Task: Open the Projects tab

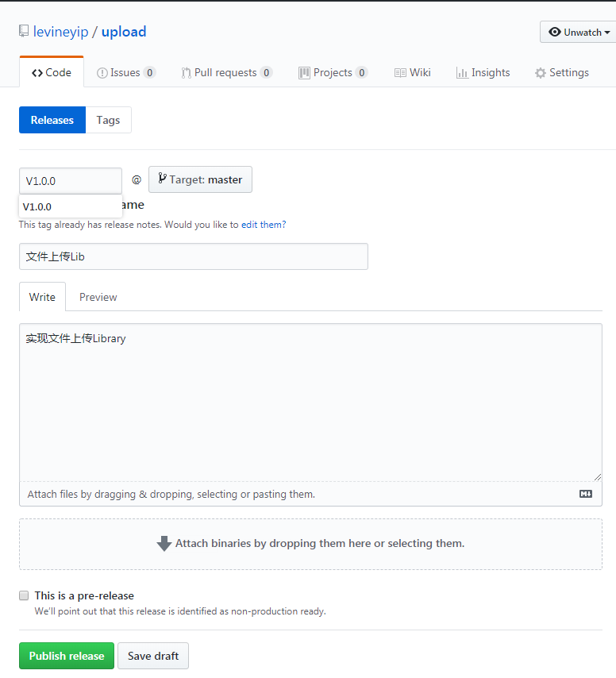Action: [x=333, y=72]
